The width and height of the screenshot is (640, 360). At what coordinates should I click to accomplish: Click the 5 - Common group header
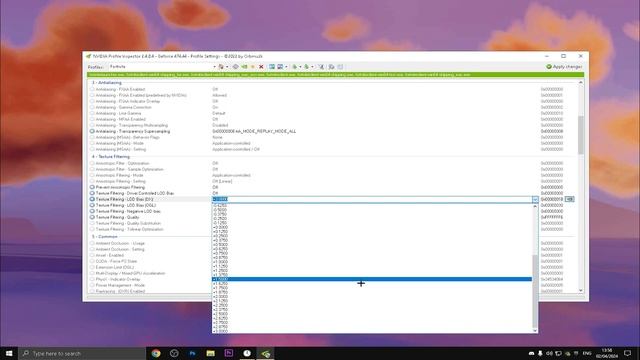(x=104, y=237)
